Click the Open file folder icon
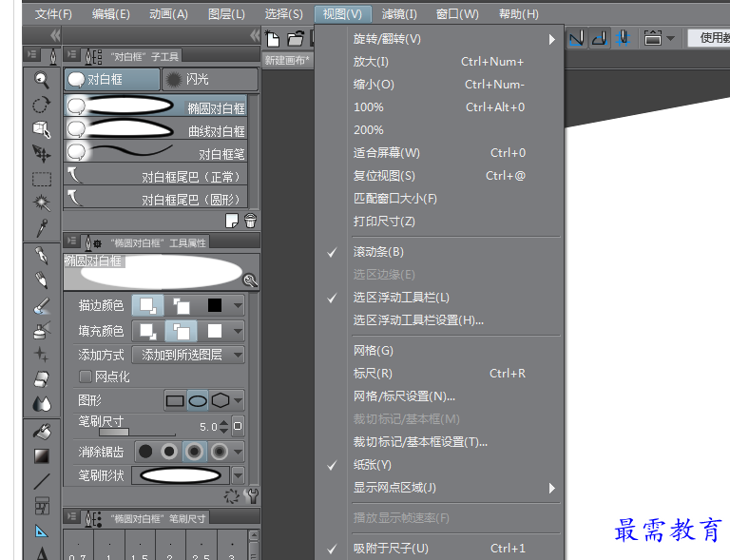This screenshot has height=560, width=730. click(296, 39)
